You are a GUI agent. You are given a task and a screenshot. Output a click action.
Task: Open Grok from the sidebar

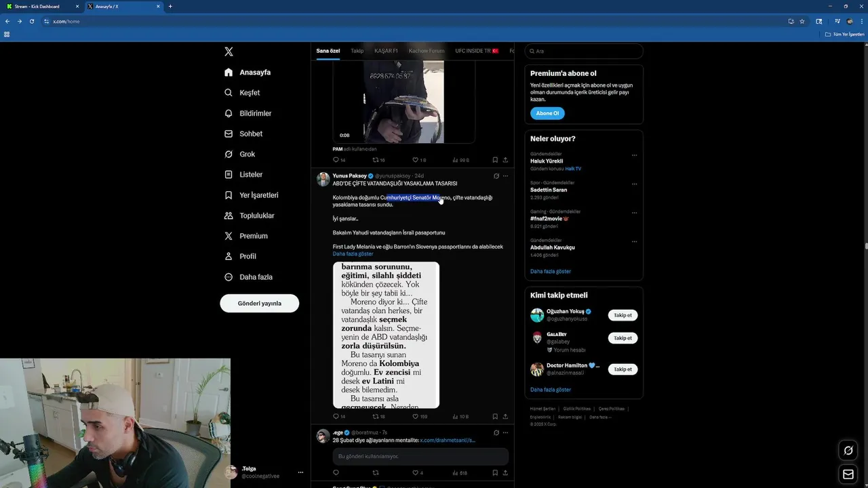click(x=239, y=154)
